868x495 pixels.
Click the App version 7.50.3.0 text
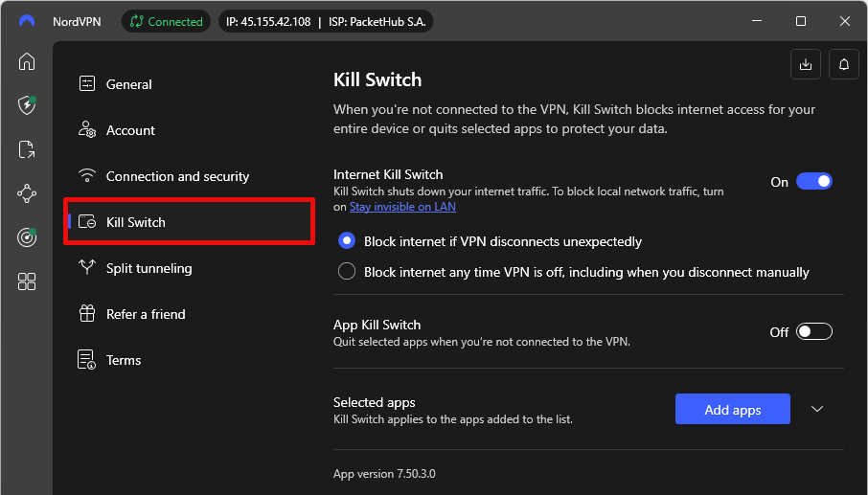(x=384, y=473)
